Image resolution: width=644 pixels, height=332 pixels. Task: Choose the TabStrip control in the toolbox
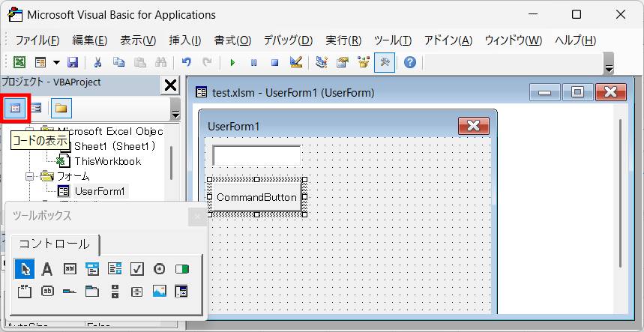pyautogui.click(x=70, y=292)
